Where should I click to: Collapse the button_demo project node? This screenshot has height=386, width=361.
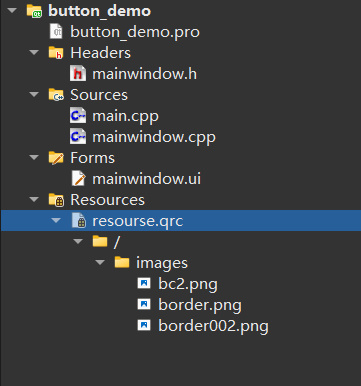click(x=12, y=10)
